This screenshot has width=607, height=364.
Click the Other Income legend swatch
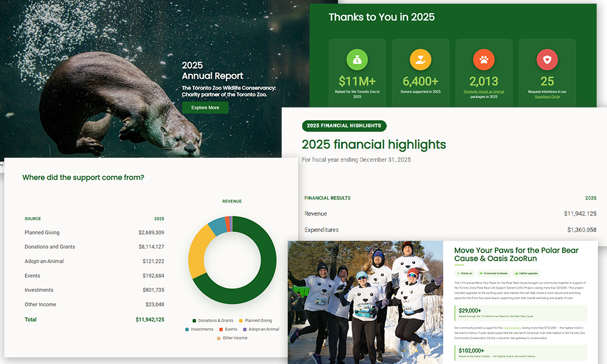219,339
